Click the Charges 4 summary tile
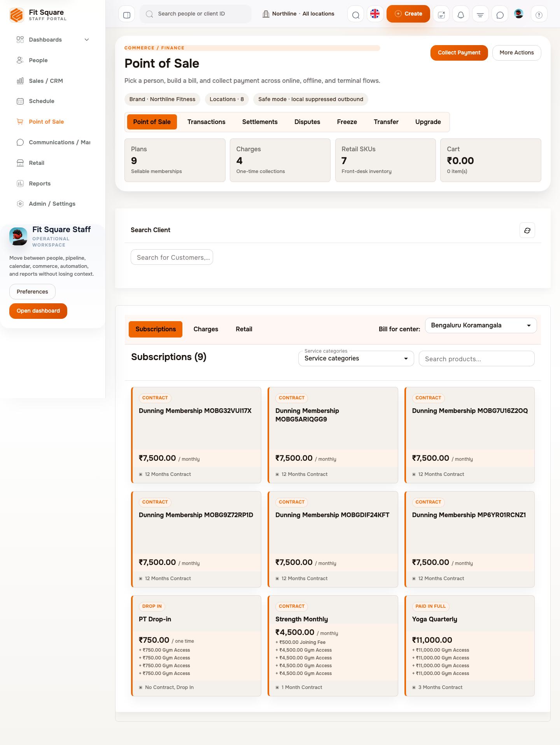Screen dimensions: 560x745 coord(280,160)
